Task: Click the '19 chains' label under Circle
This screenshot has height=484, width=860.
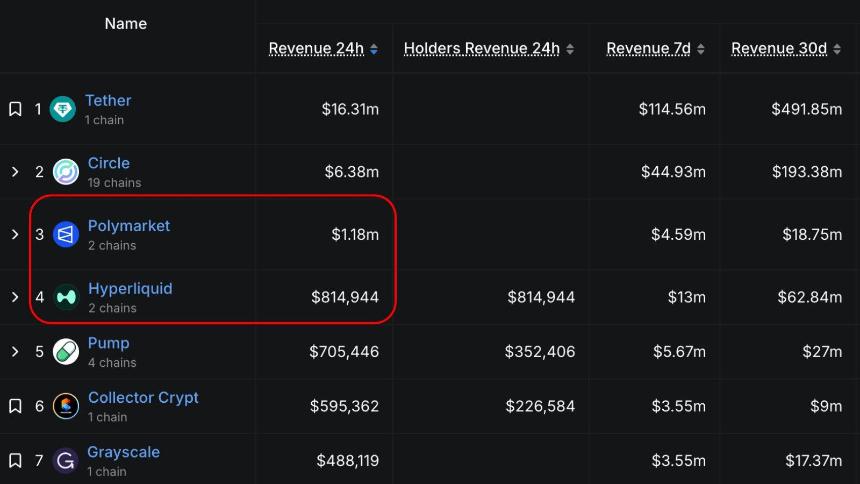Action: (x=115, y=183)
